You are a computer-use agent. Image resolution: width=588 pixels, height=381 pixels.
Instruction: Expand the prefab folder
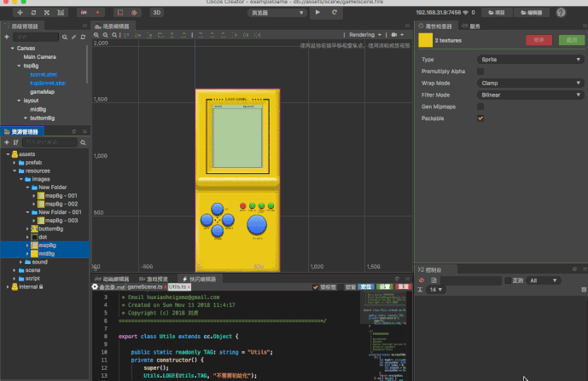[15, 163]
